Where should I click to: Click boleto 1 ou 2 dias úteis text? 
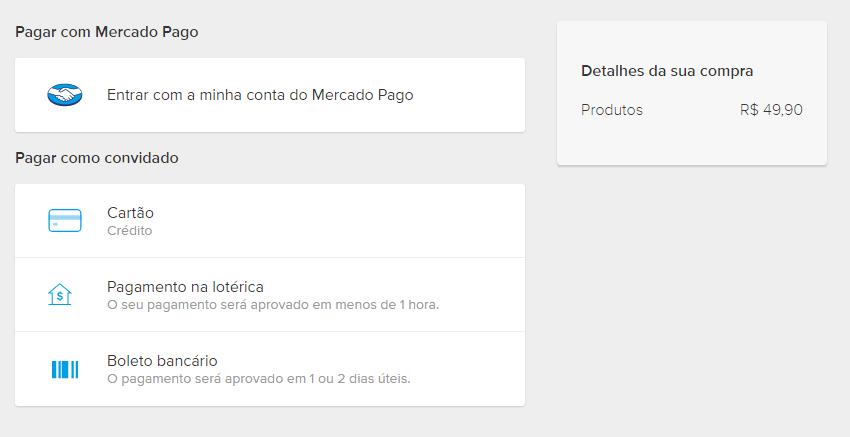click(x=259, y=378)
